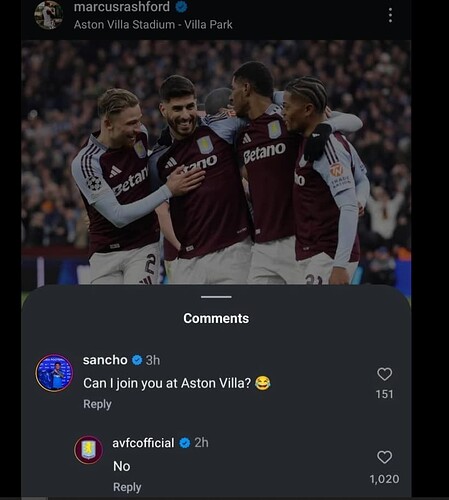Screen dimensions: 449x500
Task: Open sancho's profile avatar
Action: point(54,373)
